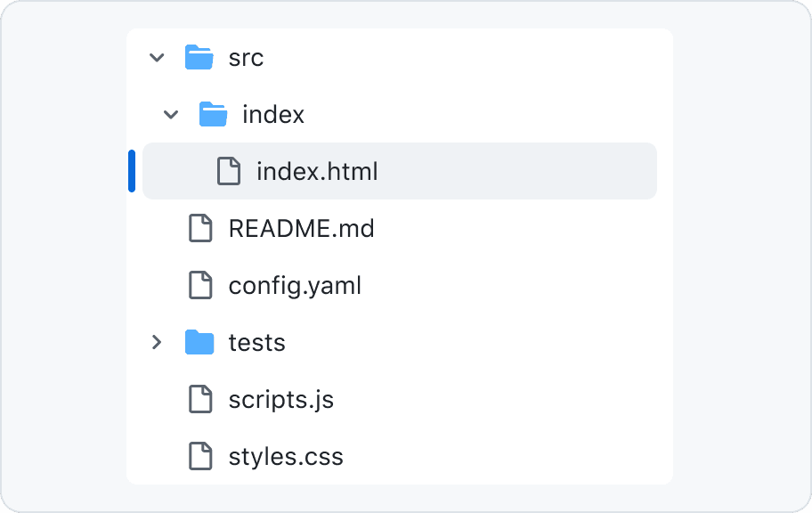
Task: Collapse the src folder chevron
Action: click(x=157, y=58)
